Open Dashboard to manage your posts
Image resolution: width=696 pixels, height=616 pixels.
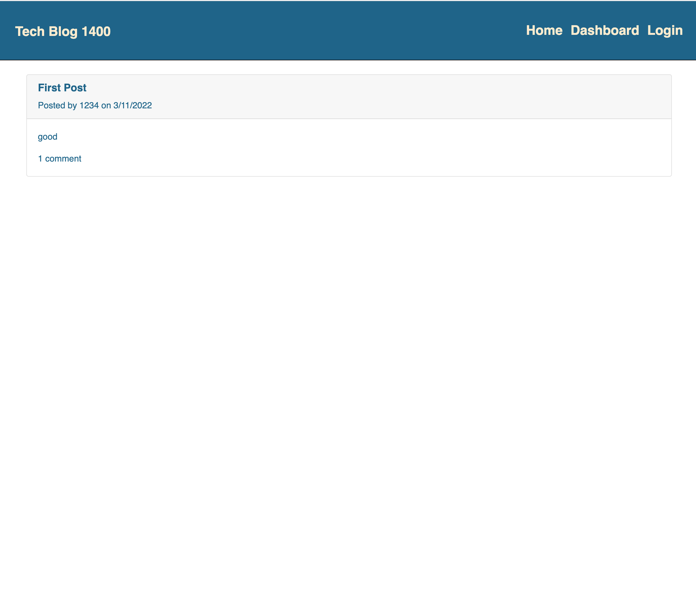click(x=605, y=30)
